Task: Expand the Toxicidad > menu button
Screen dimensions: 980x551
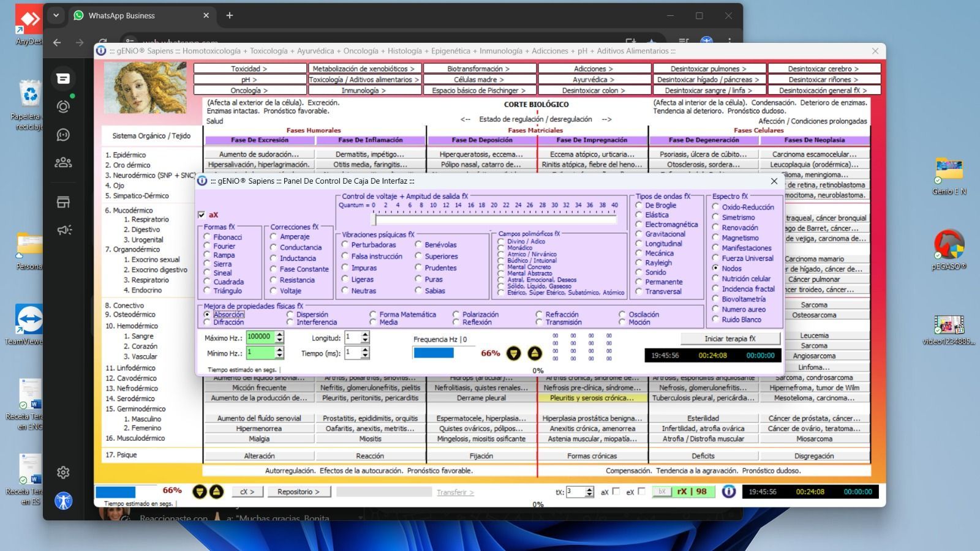Action: 249,69
